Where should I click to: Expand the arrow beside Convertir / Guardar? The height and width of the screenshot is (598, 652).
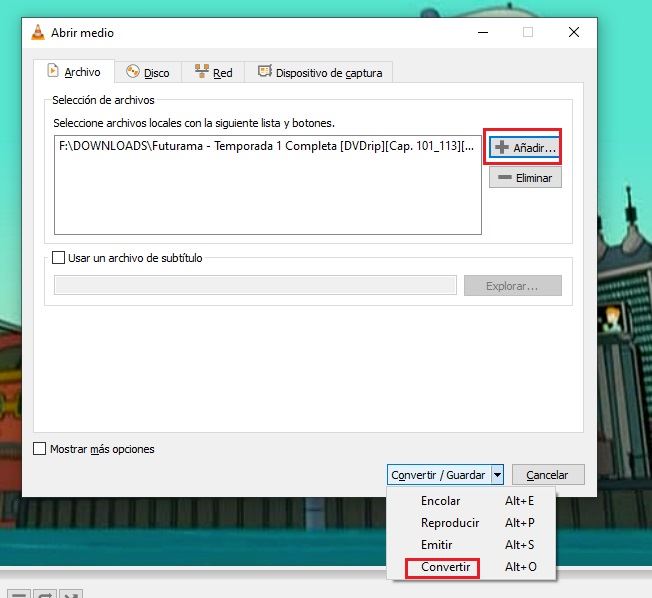(x=497, y=475)
